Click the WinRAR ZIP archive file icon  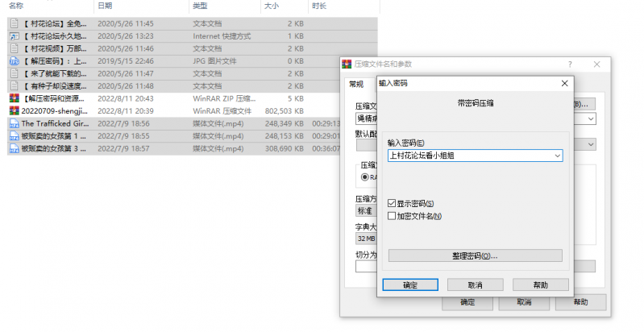tap(14, 98)
